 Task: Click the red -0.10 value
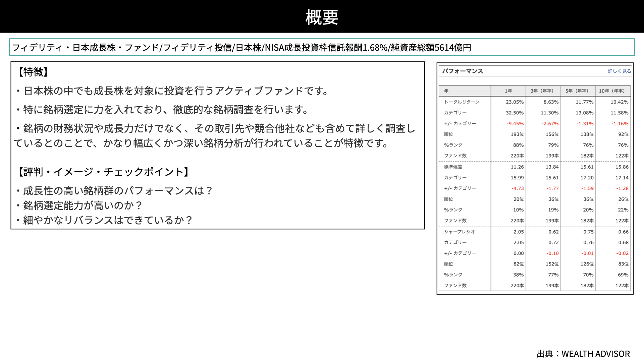pos(552,253)
